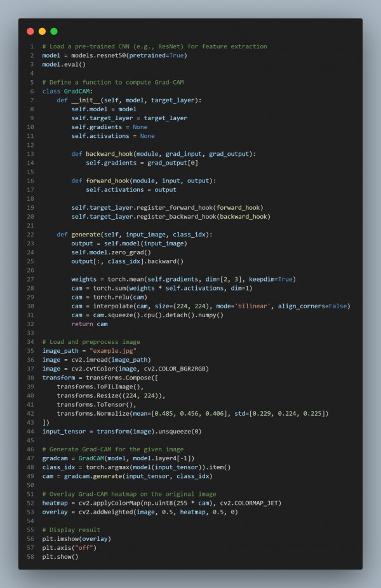Click the line 'plt.axis("off")'
The image size is (381, 588).
coord(69,548)
